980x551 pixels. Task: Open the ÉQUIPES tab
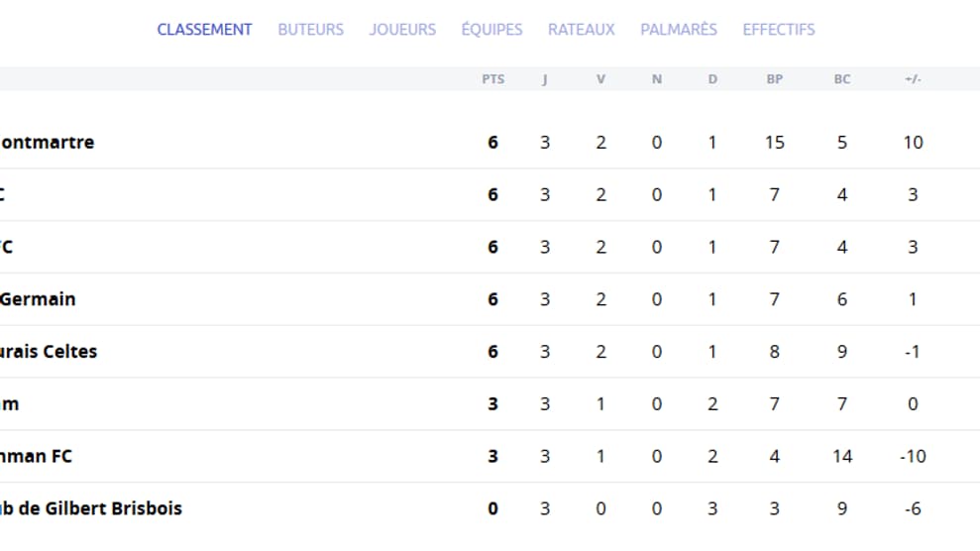(491, 30)
